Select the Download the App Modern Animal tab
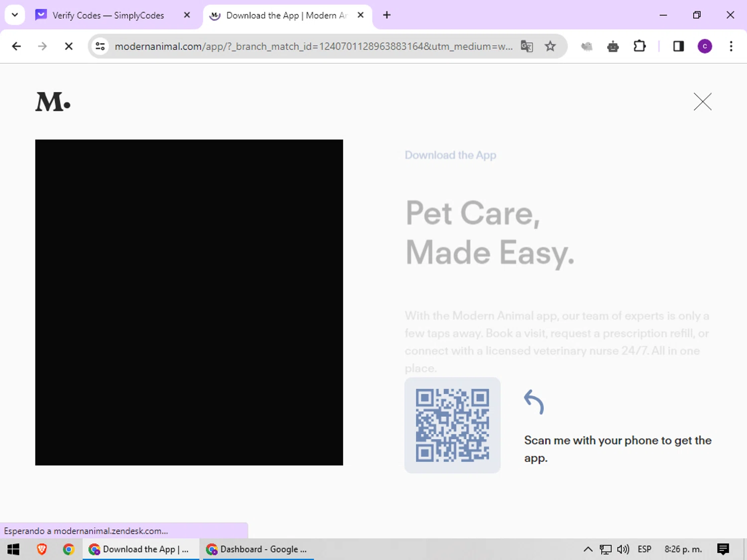Image resolution: width=747 pixels, height=560 pixels. 286,15
